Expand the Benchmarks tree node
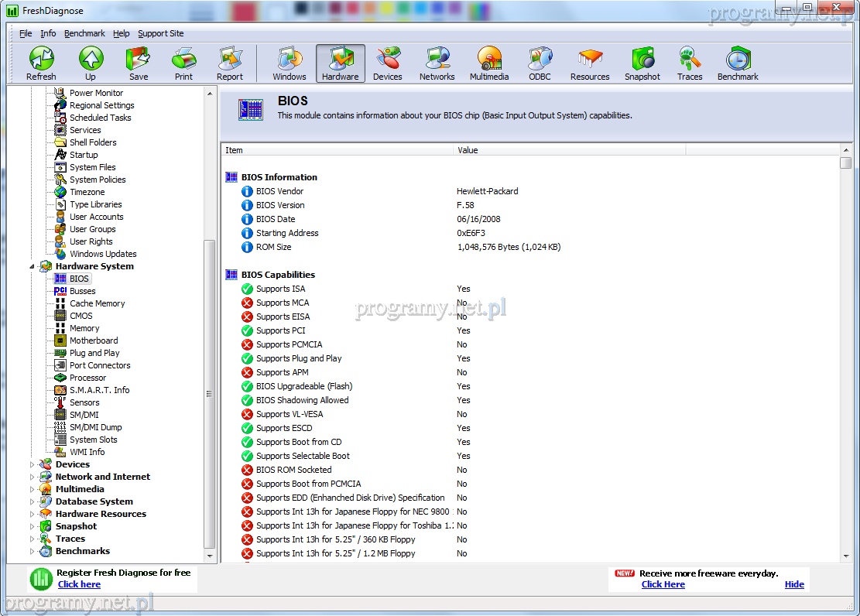Image resolution: width=860 pixels, height=616 pixels. click(x=33, y=551)
